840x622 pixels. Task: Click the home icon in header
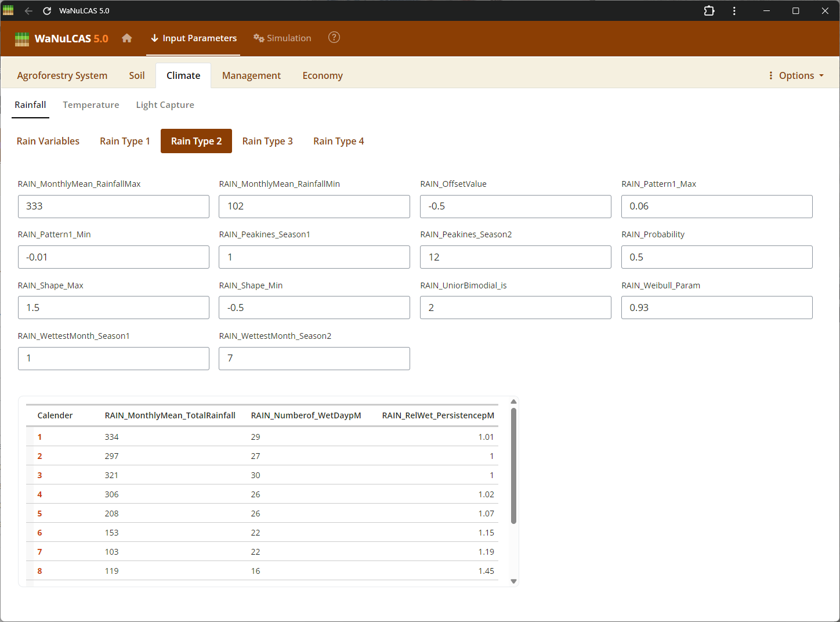point(127,38)
